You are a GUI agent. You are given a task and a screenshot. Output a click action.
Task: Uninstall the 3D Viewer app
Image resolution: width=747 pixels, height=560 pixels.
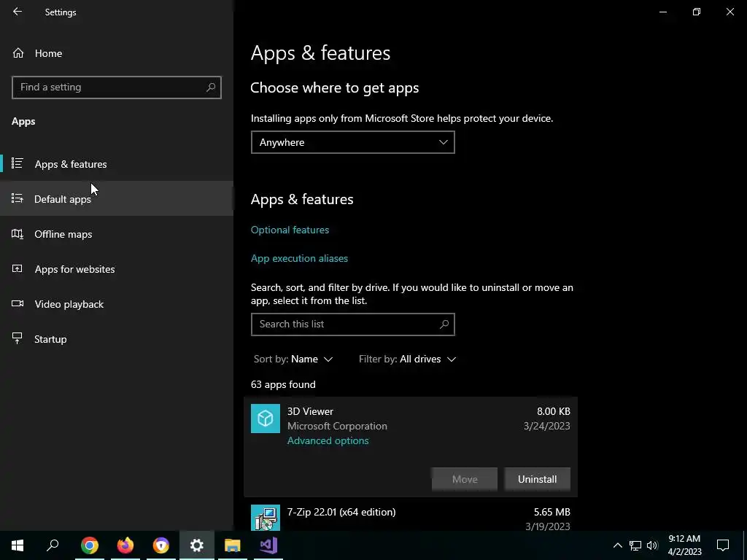(537, 479)
